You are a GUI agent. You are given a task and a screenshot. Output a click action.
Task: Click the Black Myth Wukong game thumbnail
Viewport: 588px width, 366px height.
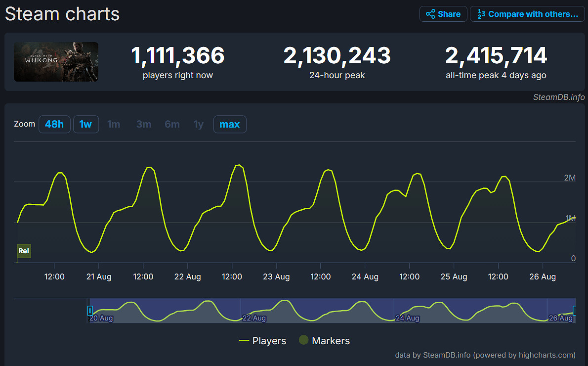coord(56,62)
